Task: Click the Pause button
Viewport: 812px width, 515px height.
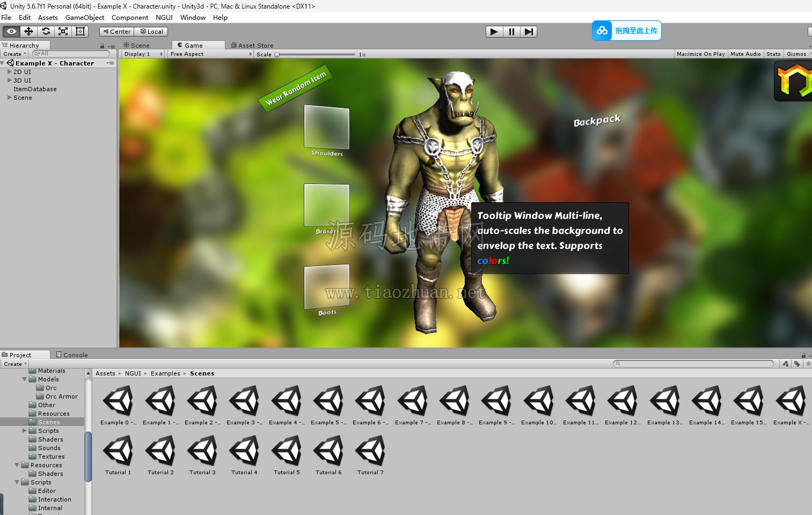Action: (511, 32)
